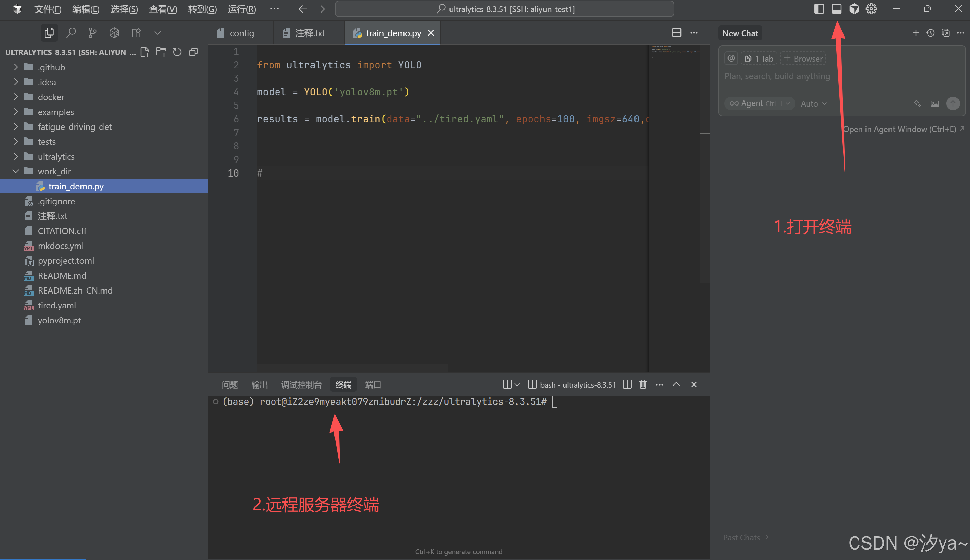
Task: Open chat history via clock icon
Action: point(931,33)
